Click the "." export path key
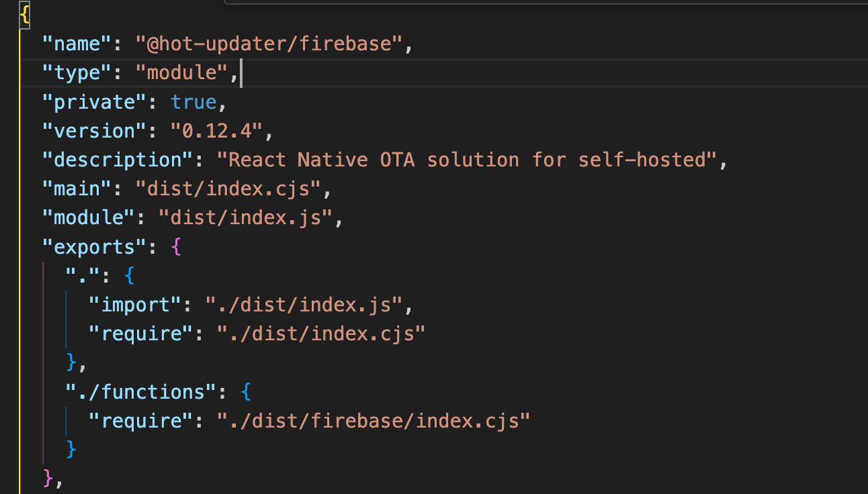 point(83,275)
